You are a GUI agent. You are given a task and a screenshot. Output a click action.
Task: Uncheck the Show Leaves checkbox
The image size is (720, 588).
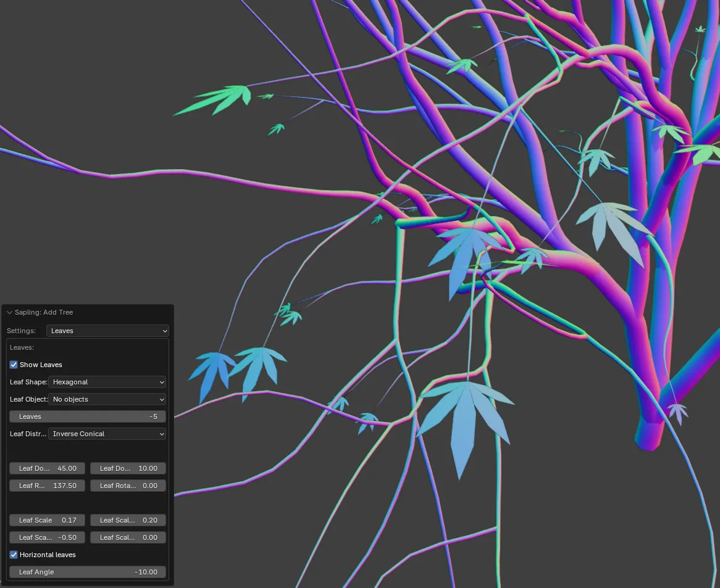tap(14, 365)
